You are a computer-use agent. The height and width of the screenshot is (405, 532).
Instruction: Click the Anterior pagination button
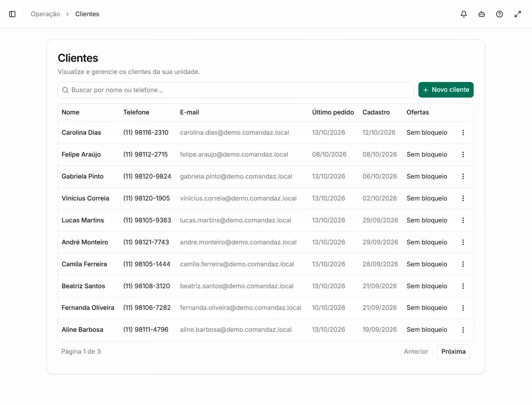coord(416,352)
